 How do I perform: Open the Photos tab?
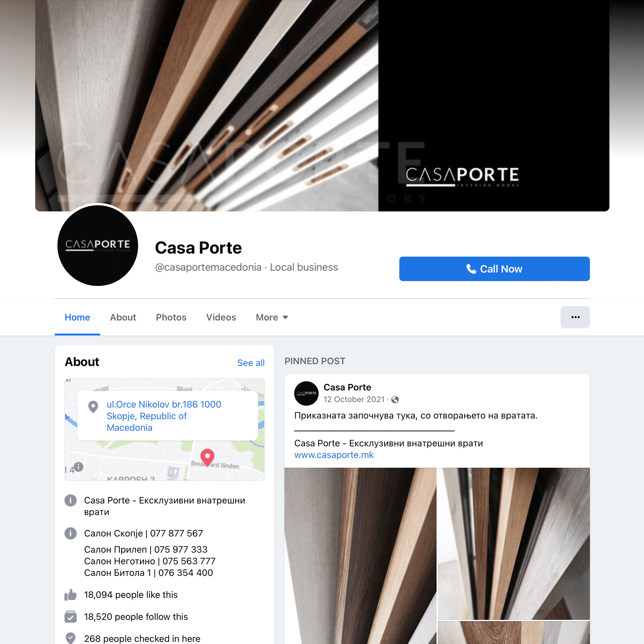click(171, 317)
